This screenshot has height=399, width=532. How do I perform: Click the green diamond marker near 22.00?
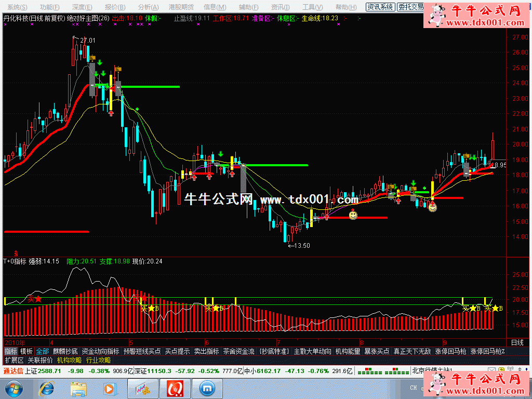tap(137, 109)
